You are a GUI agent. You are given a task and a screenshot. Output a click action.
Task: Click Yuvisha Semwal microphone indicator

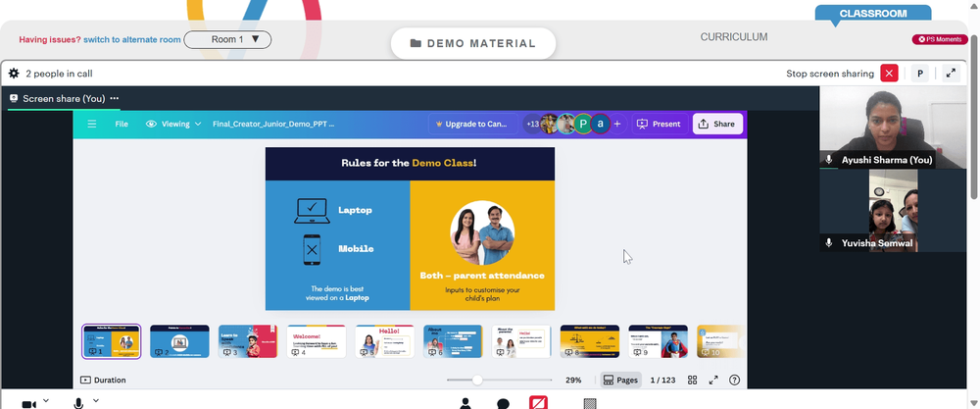829,242
